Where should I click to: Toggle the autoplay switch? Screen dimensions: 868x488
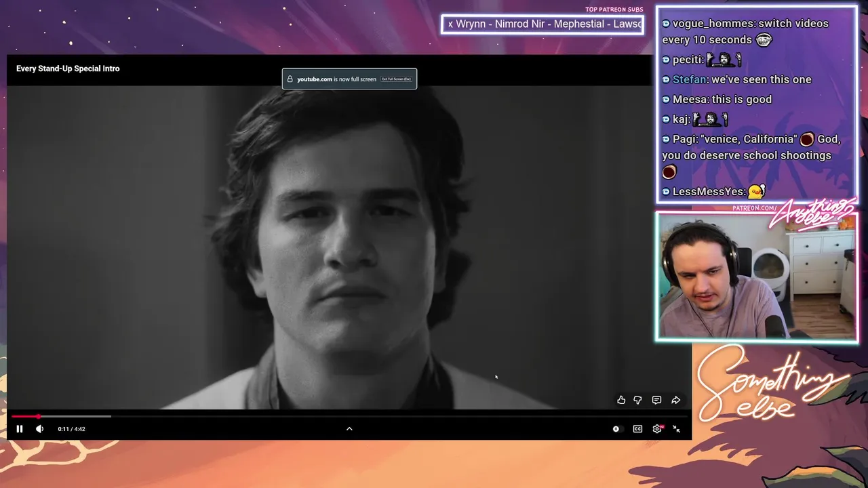coord(616,429)
